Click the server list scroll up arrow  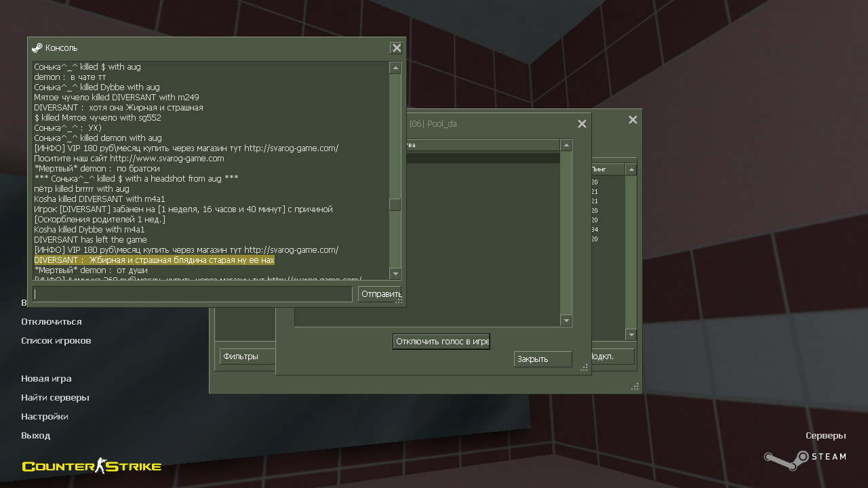(x=631, y=169)
